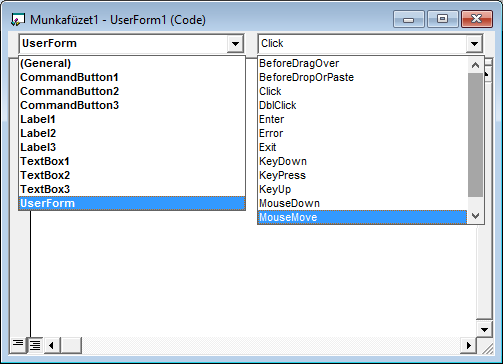This screenshot has height=364, width=503.
Task: Click the event list scroll-down arrow
Action: click(475, 216)
